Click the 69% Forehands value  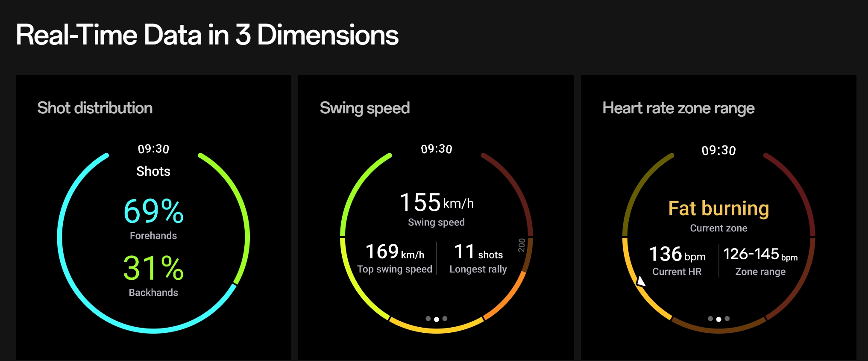[153, 211]
